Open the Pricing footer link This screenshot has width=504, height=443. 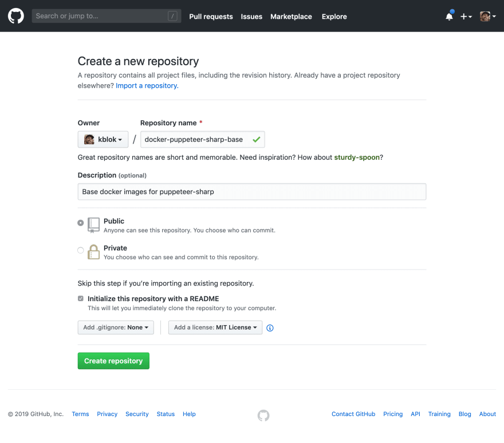coord(393,414)
